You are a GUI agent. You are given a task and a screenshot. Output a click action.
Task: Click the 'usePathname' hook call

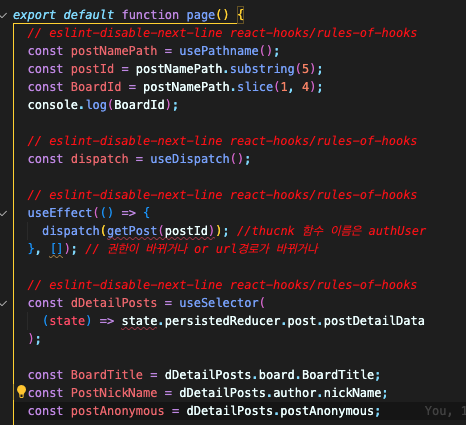pos(219,51)
